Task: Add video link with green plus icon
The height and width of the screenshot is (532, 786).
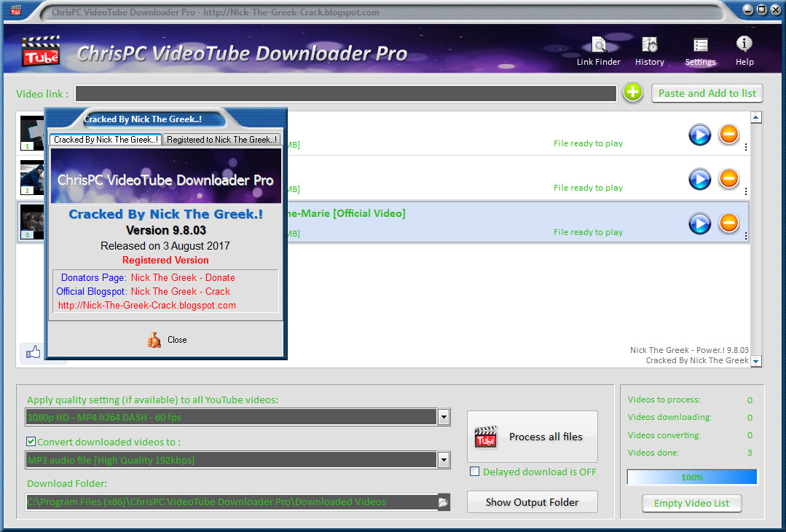Action: tap(632, 92)
